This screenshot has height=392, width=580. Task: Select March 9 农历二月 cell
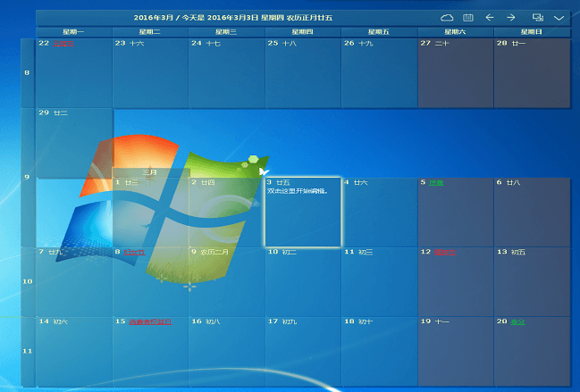(226, 282)
